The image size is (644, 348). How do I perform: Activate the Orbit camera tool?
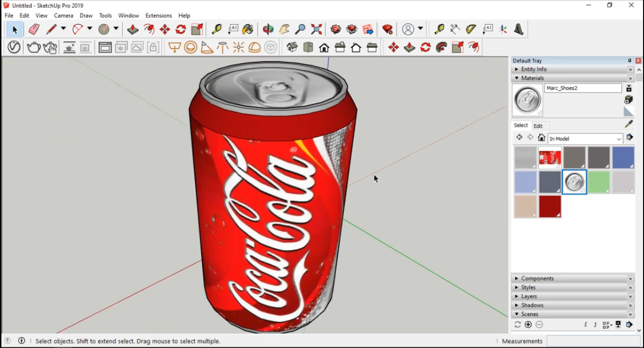coord(268,30)
